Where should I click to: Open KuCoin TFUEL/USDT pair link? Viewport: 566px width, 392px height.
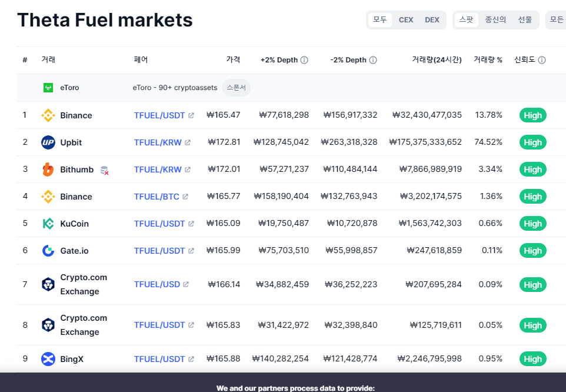click(159, 224)
